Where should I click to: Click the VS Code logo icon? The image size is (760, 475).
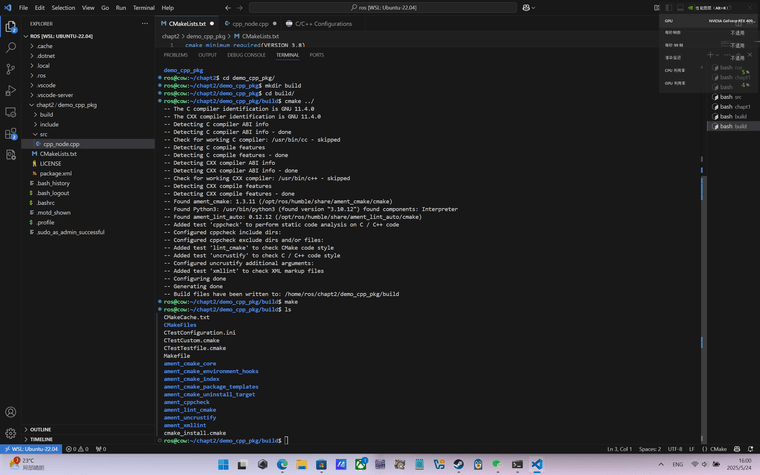pos(8,7)
